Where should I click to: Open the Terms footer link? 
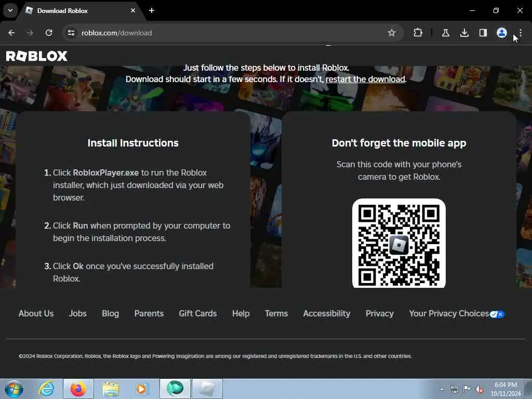[276, 313]
